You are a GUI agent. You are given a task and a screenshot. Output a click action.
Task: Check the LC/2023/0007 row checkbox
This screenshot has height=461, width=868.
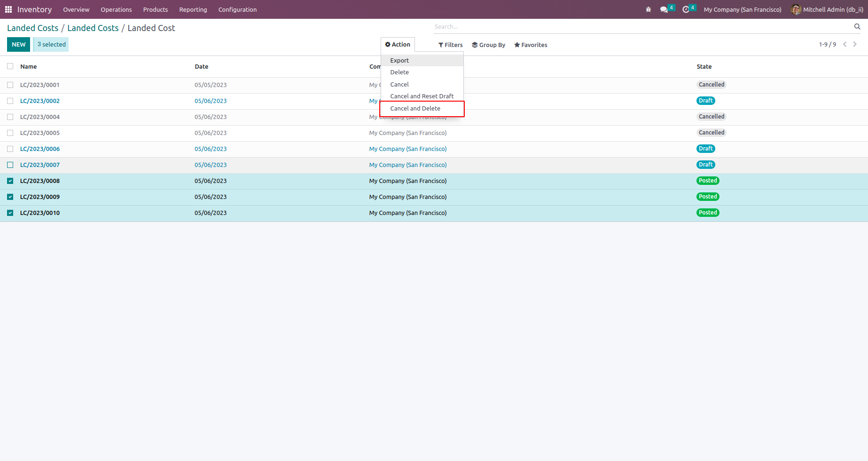pos(10,165)
